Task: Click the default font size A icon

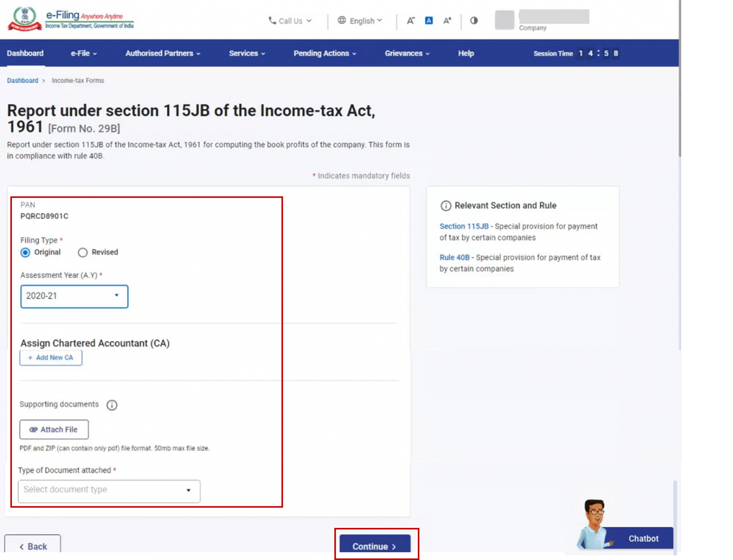Action: (429, 20)
